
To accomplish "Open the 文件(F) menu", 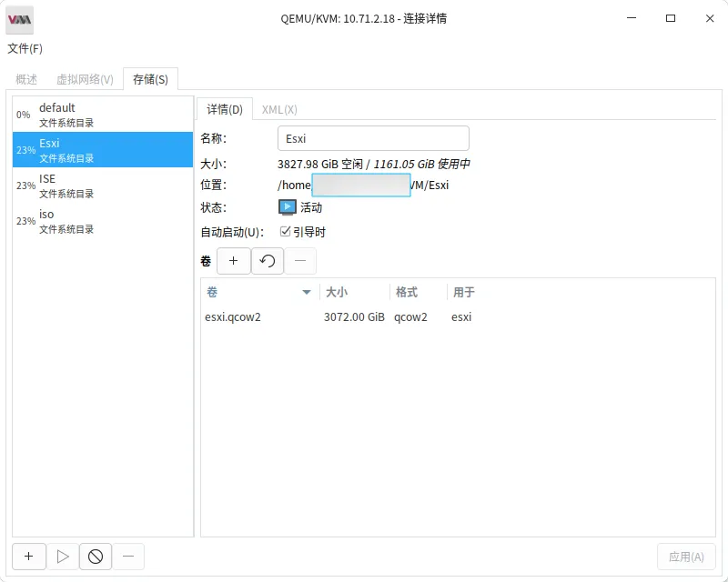I will point(25,48).
